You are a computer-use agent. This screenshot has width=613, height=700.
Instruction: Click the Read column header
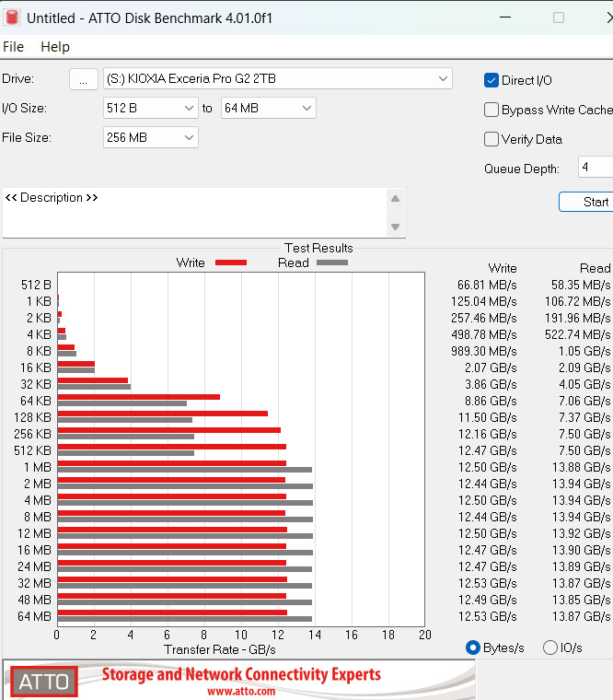coord(596,268)
